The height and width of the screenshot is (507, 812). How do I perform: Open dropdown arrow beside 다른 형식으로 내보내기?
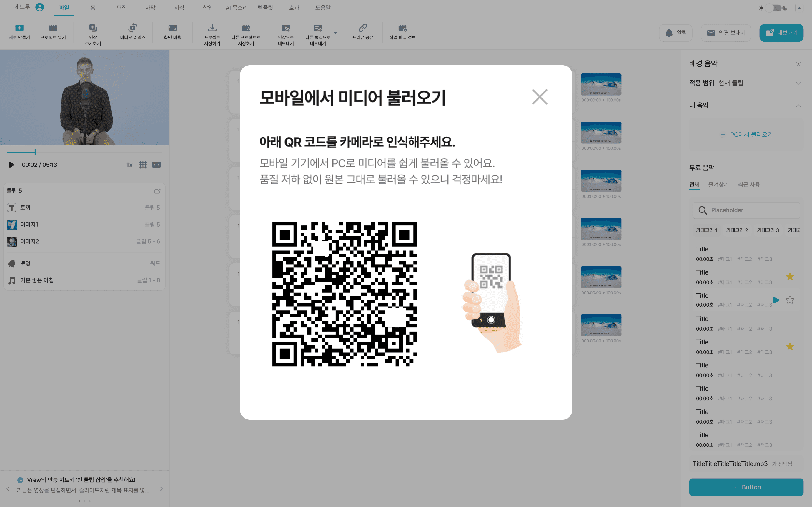[x=335, y=33]
